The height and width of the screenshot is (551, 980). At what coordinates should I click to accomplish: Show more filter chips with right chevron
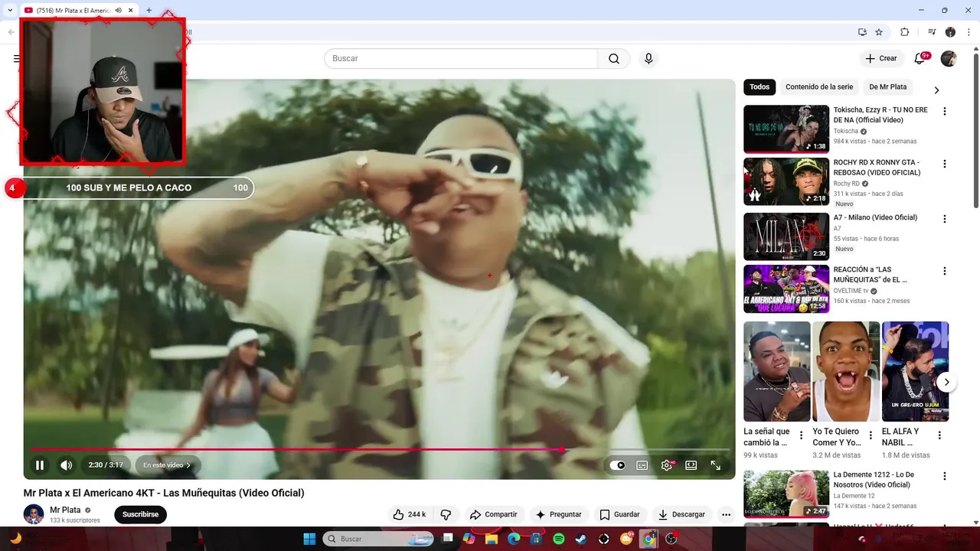[936, 90]
